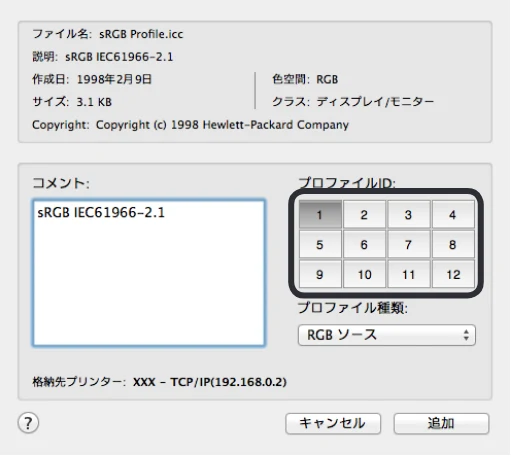Select profile ID 4
This screenshot has width=511, height=456.
[x=453, y=214]
